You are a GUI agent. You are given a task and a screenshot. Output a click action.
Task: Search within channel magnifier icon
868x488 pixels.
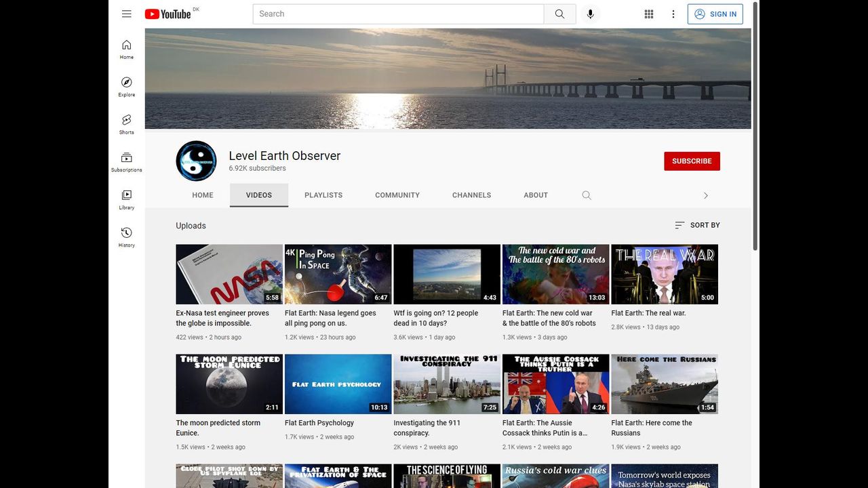click(x=587, y=195)
